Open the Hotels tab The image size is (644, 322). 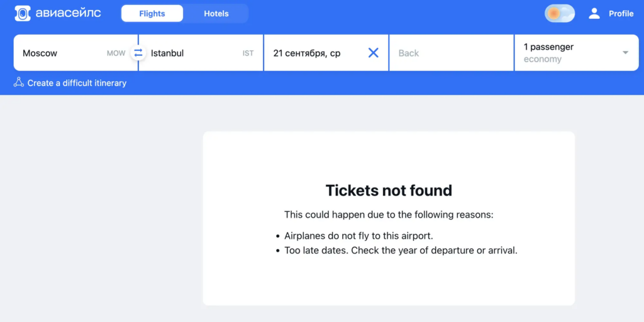[x=216, y=13]
